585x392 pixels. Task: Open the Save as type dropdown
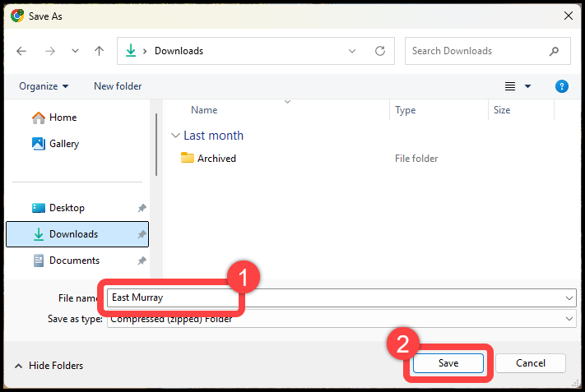click(570, 319)
